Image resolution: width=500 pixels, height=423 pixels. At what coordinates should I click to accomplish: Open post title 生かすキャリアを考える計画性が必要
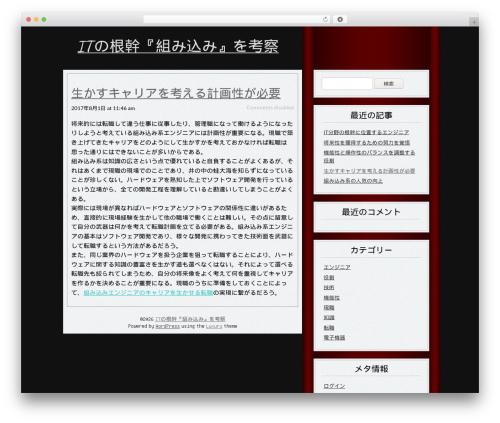point(176,93)
